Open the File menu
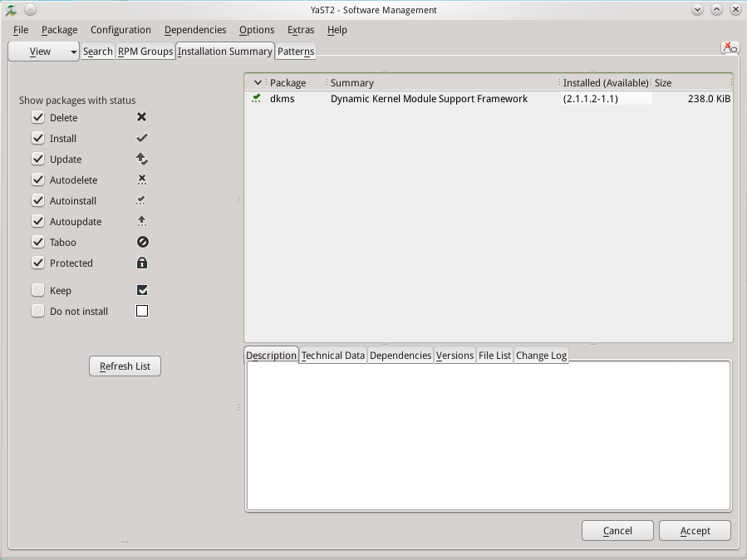This screenshot has width=747, height=560. 21,30
